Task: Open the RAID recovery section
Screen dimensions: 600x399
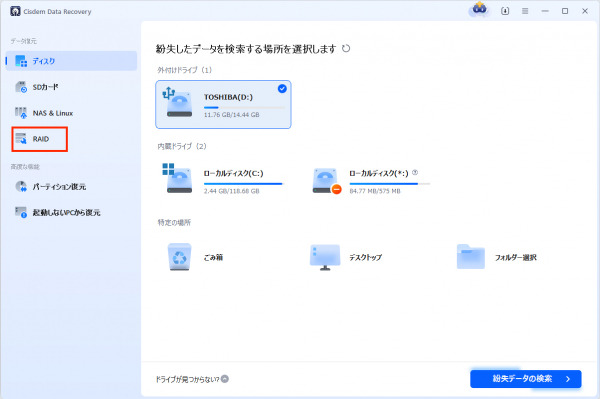Action: tap(39, 139)
